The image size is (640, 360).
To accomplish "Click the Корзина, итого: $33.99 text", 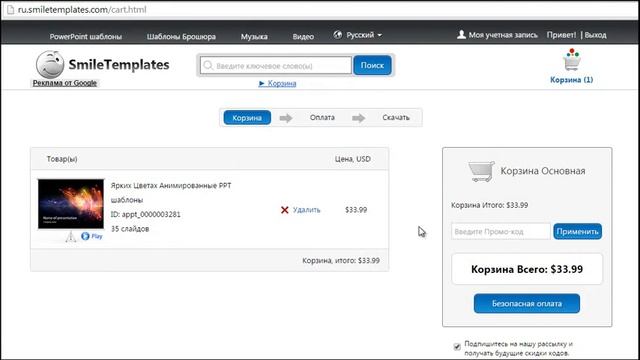I will click(341, 260).
